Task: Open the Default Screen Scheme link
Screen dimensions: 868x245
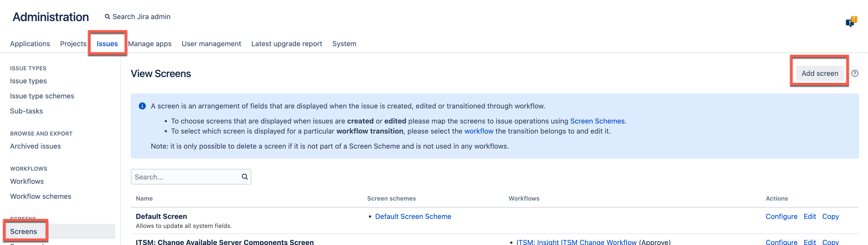Action: 413,216
